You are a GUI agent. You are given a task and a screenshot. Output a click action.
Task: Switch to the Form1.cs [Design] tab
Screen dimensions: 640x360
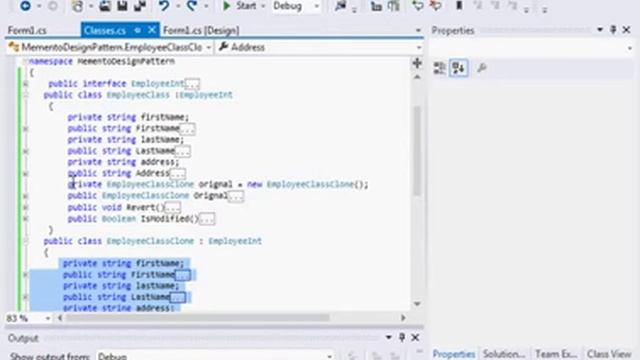pos(201,31)
